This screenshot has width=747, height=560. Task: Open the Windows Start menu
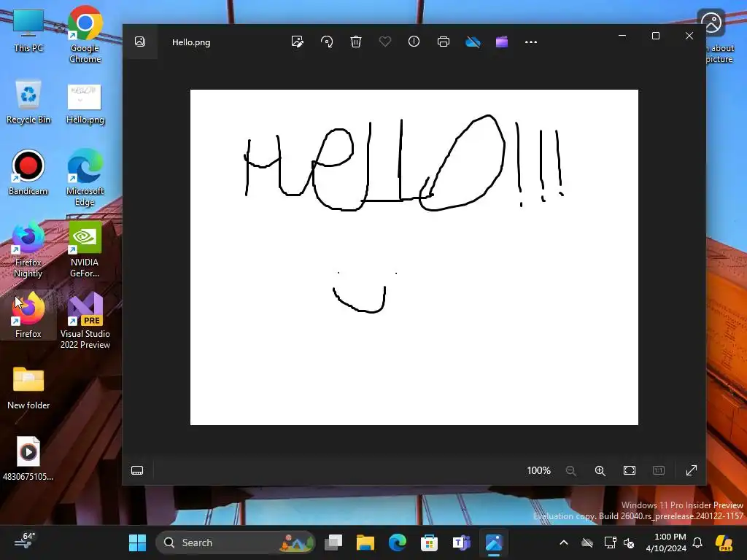(x=137, y=542)
